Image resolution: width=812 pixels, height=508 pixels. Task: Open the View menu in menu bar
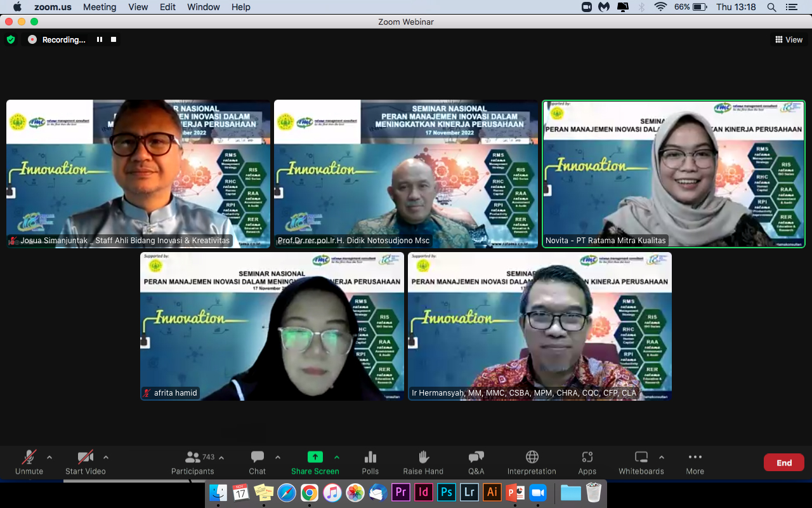pos(138,7)
